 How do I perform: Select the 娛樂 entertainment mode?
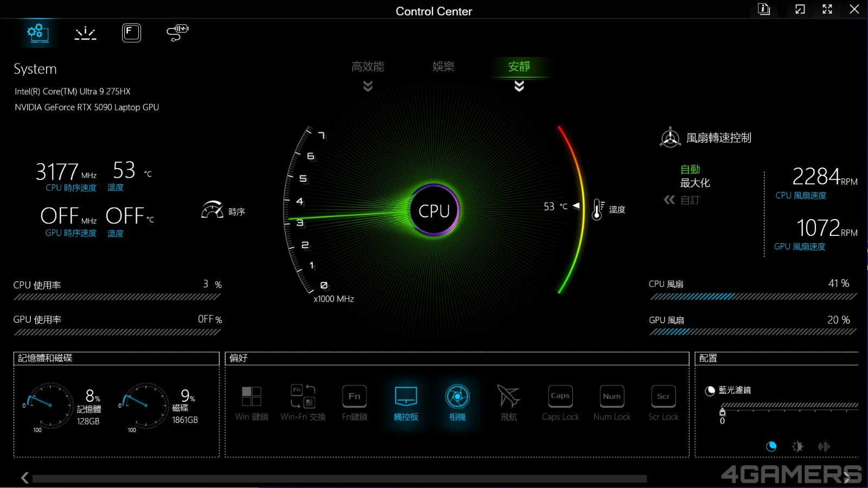tap(443, 67)
